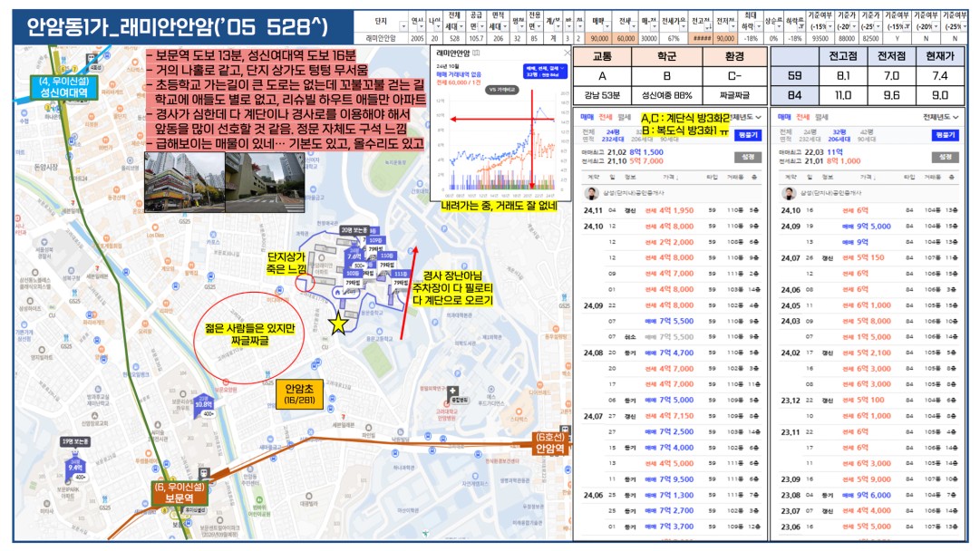
Task: Open the 전저점 column filter arrow
Action: click(733, 26)
